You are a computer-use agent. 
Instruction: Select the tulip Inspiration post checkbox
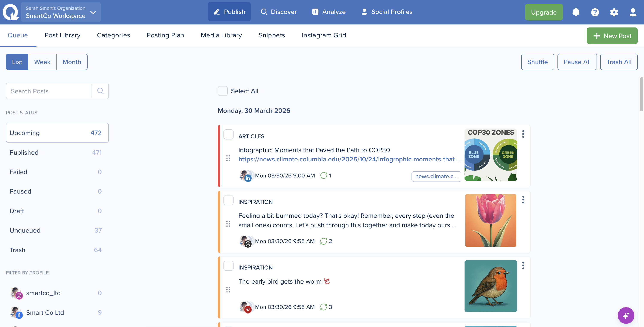[x=228, y=200]
